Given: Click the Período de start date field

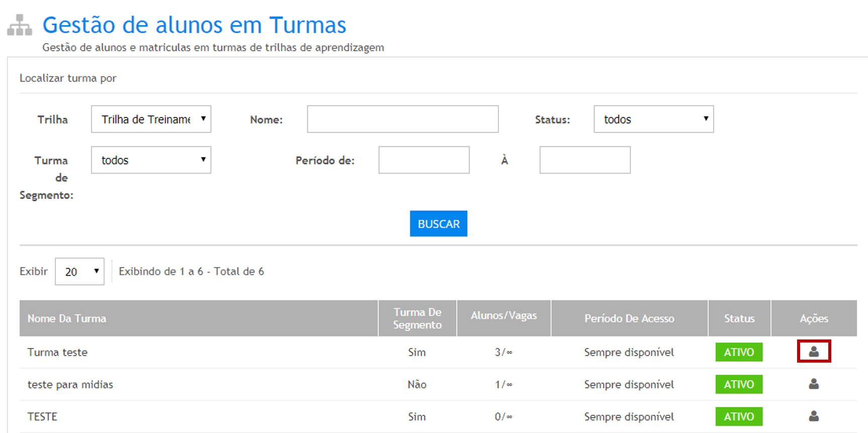Looking at the screenshot, I should [x=424, y=160].
